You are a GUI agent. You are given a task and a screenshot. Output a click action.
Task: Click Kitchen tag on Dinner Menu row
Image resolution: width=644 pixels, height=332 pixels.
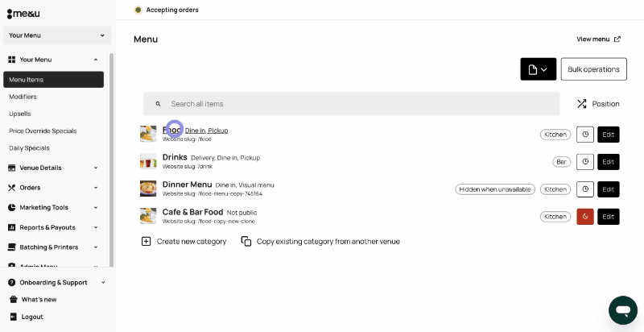click(555, 189)
